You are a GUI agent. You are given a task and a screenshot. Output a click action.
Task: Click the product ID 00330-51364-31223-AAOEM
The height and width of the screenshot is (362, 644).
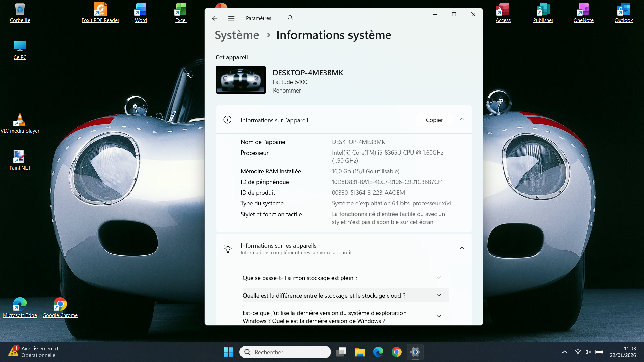click(x=368, y=193)
